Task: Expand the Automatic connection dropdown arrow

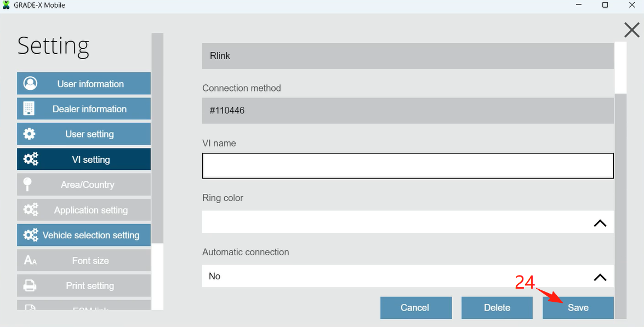Action: point(600,277)
